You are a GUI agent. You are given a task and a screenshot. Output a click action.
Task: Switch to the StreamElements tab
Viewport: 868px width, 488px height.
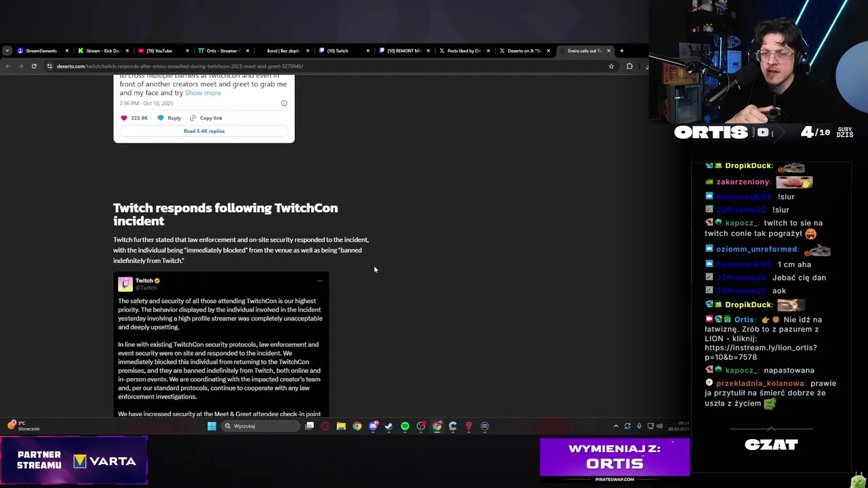[42, 51]
